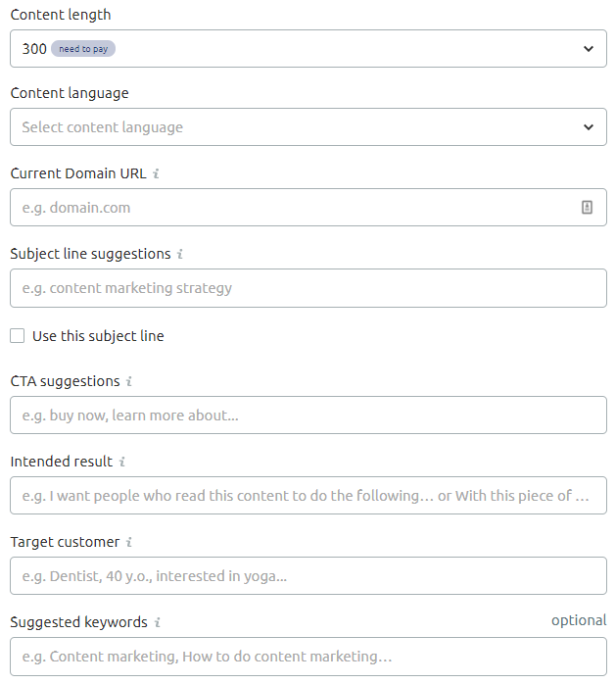
Task: Open the Content length dropdown
Action: pyautogui.click(x=308, y=48)
